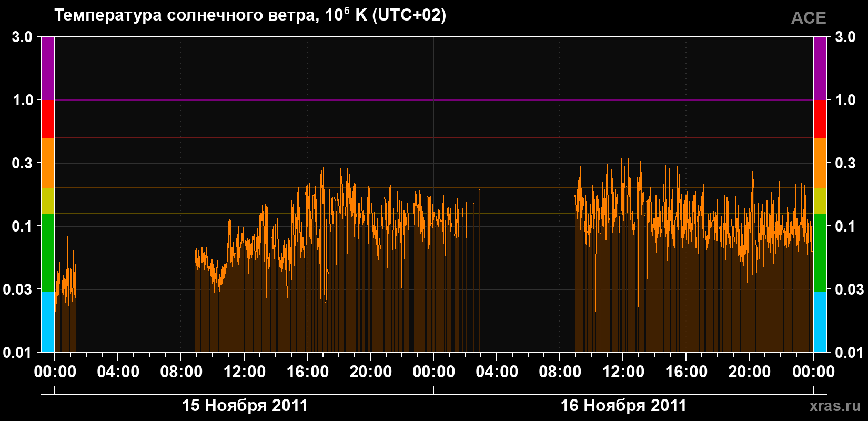Click the light blue segment of the left color scale

(x=48, y=322)
